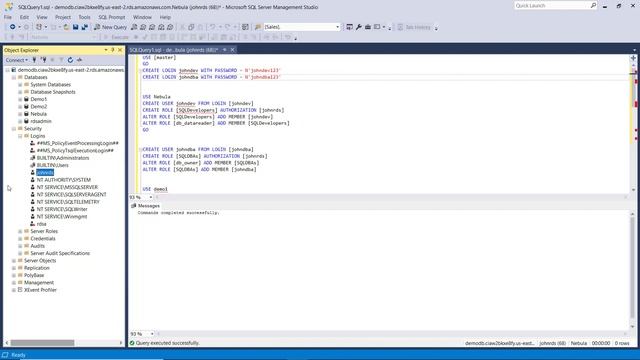Open the Edit menu

[24, 17]
